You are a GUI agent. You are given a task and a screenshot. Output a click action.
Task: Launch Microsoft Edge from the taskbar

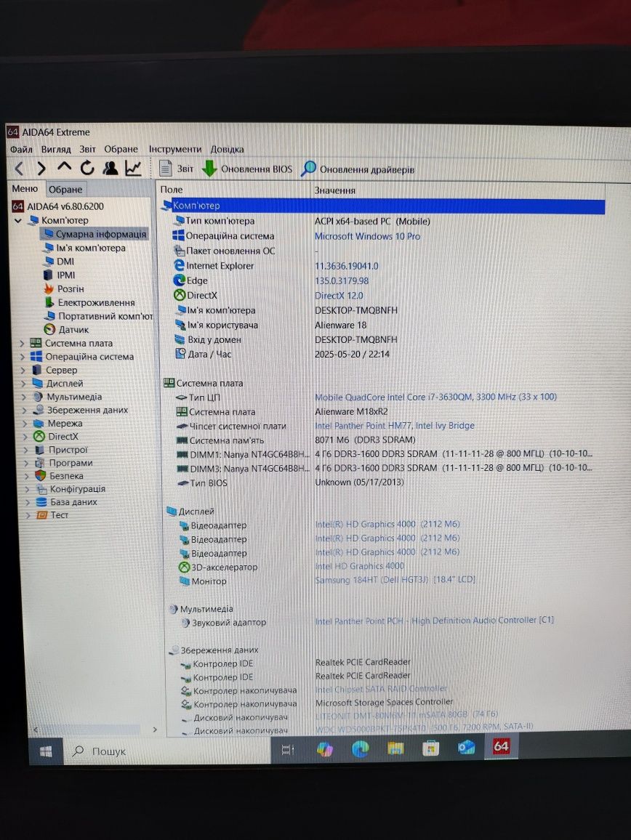360,749
